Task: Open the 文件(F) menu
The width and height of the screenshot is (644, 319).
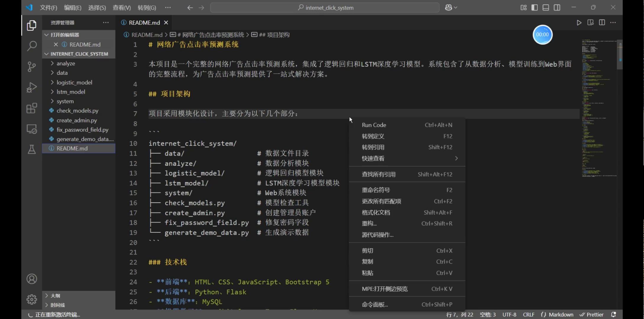Action: pos(48,8)
